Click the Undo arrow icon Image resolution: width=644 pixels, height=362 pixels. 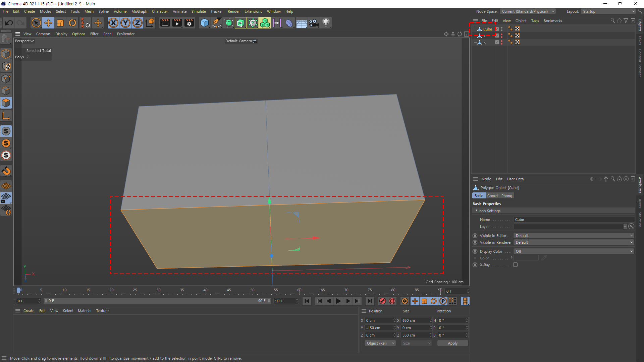(9, 23)
